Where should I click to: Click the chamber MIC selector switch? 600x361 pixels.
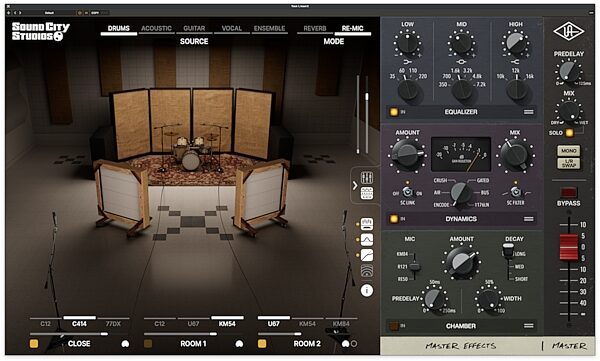tap(414, 267)
